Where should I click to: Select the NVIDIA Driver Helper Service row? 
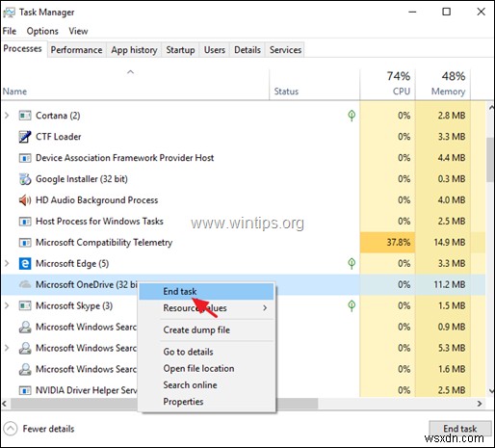coord(244,390)
